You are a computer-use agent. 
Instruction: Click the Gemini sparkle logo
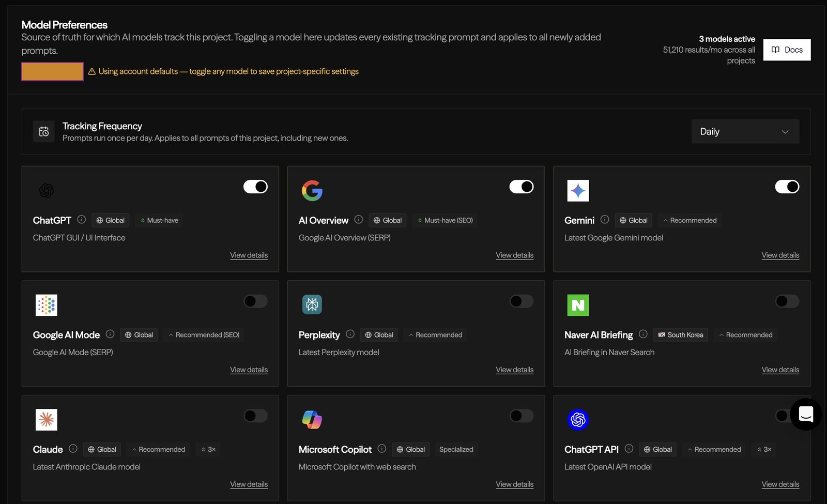[578, 191]
